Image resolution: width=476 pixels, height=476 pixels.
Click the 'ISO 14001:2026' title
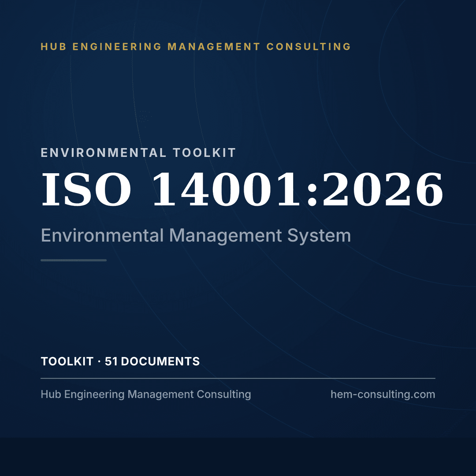tap(242, 190)
